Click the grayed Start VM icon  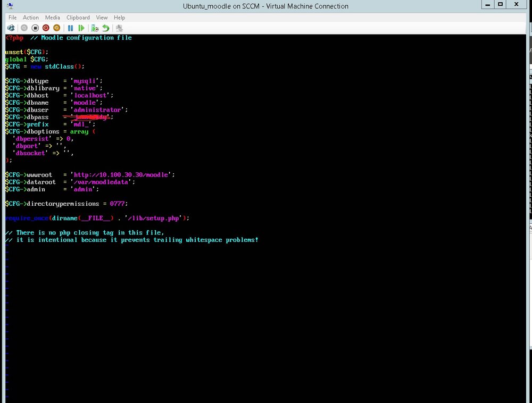click(x=24, y=28)
